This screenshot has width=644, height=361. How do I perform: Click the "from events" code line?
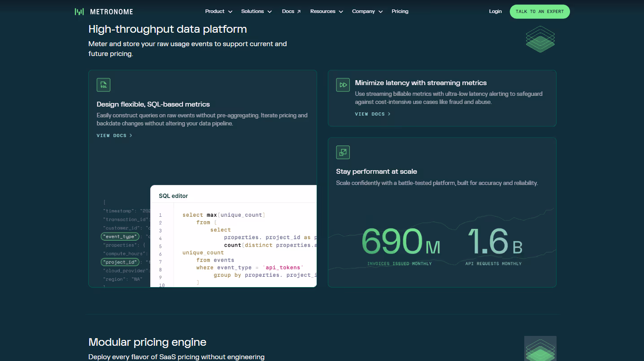pos(215,260)
